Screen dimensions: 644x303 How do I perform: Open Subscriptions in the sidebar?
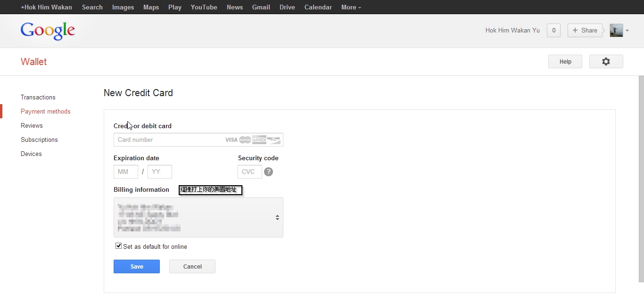[39, 139]
